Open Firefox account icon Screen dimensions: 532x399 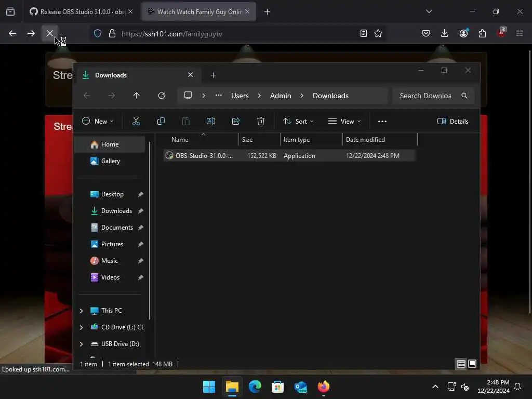[x=463, y=33]
